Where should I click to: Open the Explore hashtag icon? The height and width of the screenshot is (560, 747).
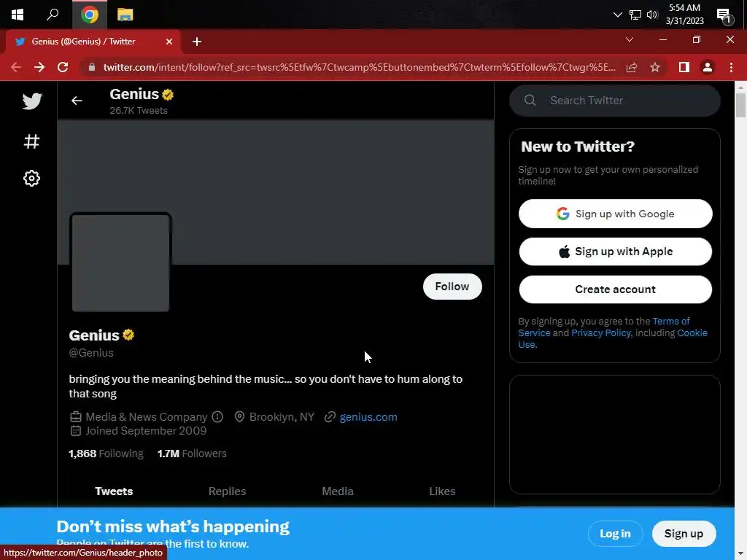(32, 141)
